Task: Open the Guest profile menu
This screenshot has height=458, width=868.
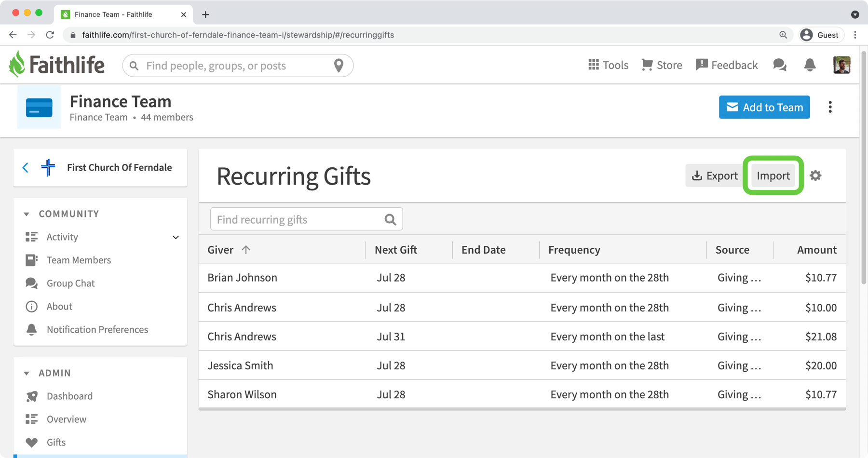Action: [821, 35]
